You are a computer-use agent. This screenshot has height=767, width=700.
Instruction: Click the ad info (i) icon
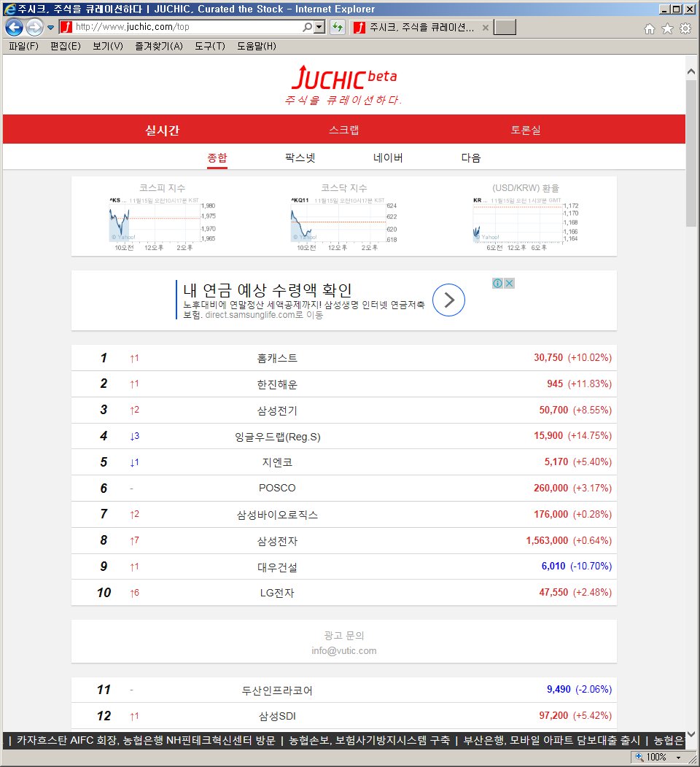(497, 283)
